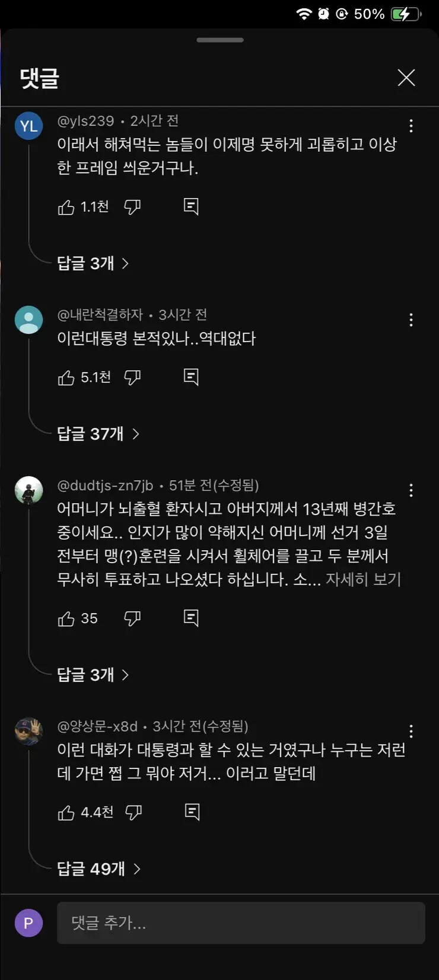Open more options for @yls239 comment
This screenshot has height=980, width=439.
click(x=411, y=126)
